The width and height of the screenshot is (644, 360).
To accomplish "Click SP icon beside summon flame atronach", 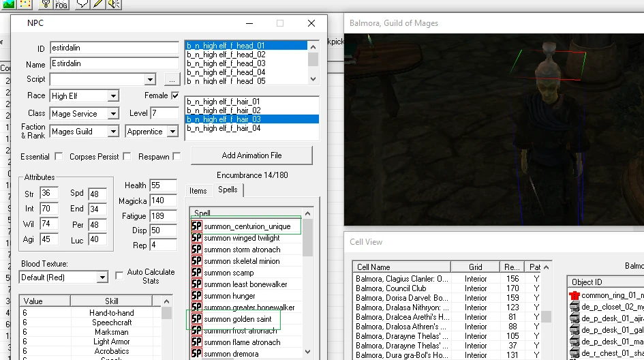I will coord(197,342).
